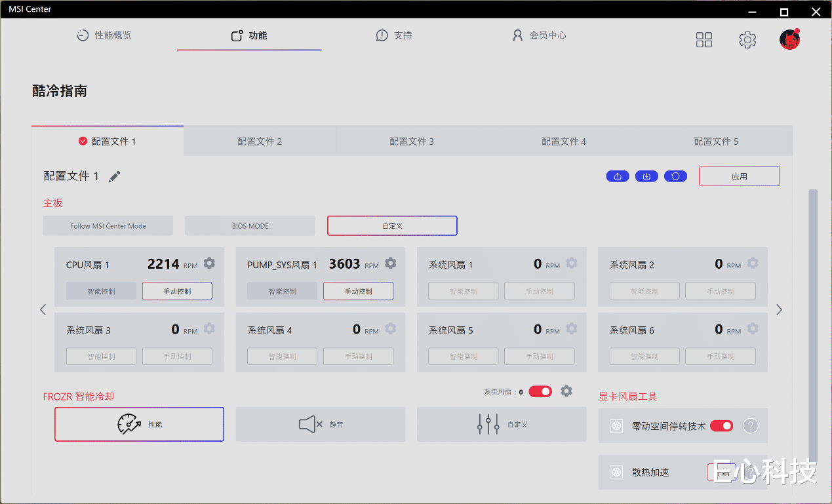Click 系统风扇 4 手动控制 button

pos(358,357)
